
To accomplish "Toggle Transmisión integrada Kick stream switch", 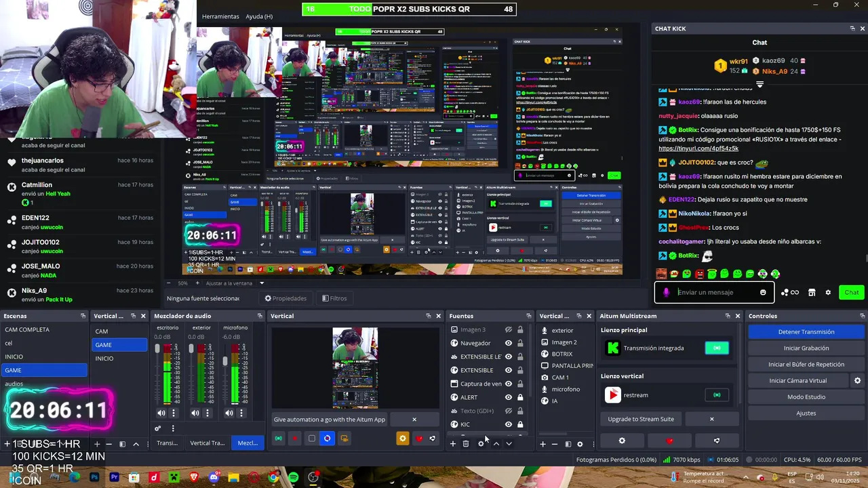I will pyautogui.click(x=717, y=348).
